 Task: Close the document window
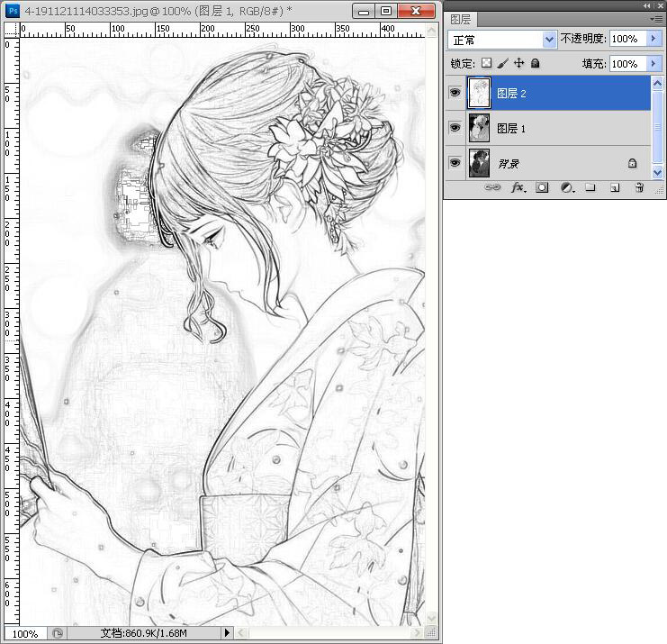pos(416,11)
